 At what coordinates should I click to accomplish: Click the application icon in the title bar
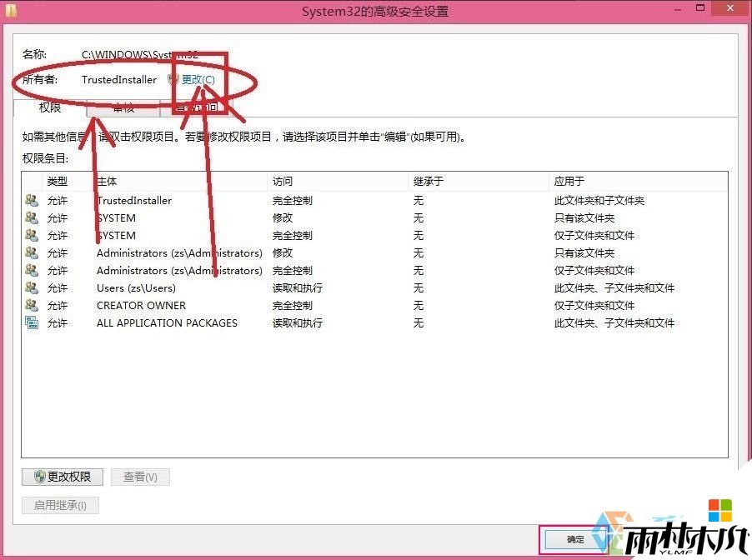tap(10, 11)
